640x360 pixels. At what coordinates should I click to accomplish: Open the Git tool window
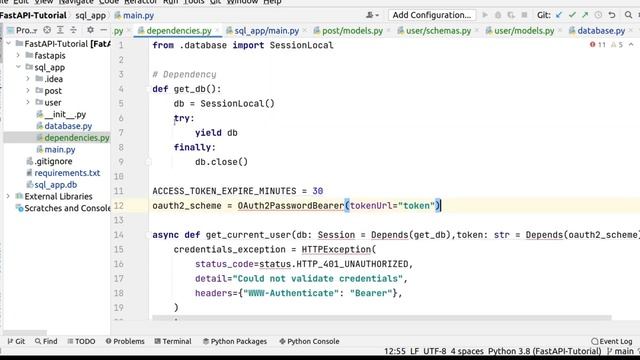[16, 341]
